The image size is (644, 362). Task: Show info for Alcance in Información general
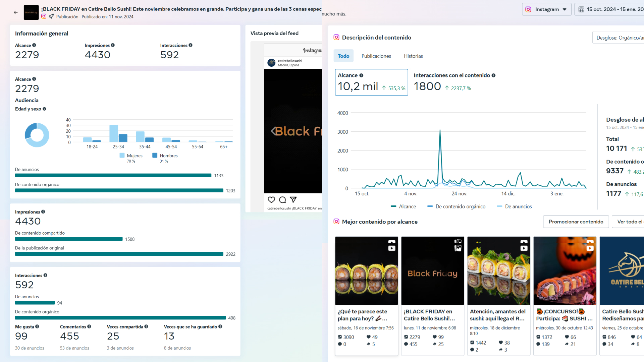pyautogui.click(x=34, y=45)
